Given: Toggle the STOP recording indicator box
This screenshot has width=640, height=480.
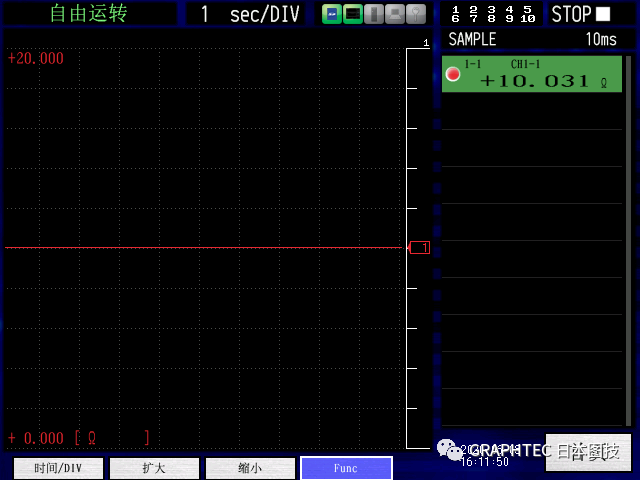Looking at the screenshot, I should coord(602,14).
